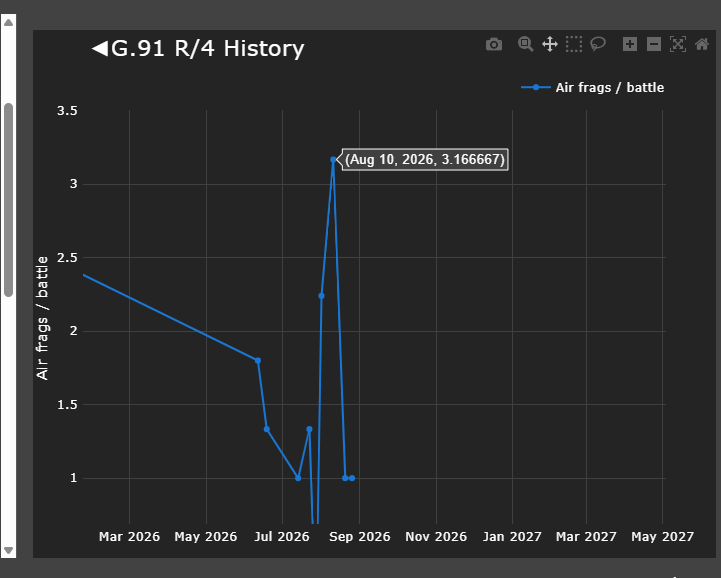This screenshot has width=721, height=578.
Task: Click the 'Mar 2026' x-axis label
Action: click(x=129, y=537)
